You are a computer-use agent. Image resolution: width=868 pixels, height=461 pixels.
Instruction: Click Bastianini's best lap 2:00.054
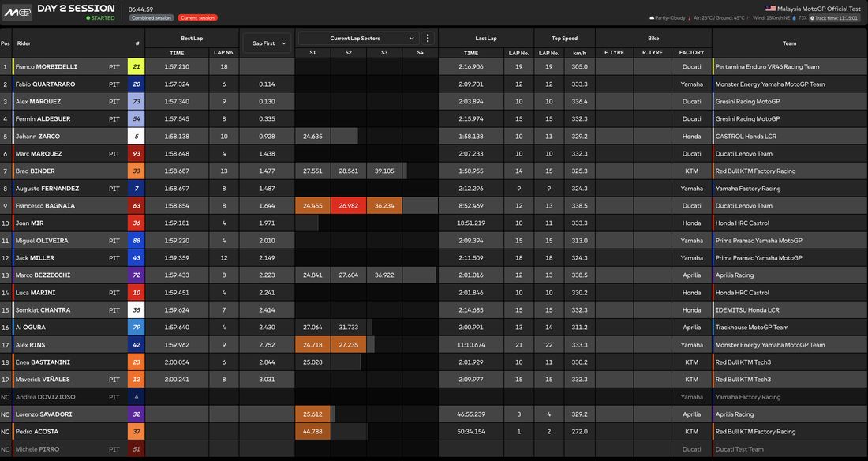coord(177,362)
